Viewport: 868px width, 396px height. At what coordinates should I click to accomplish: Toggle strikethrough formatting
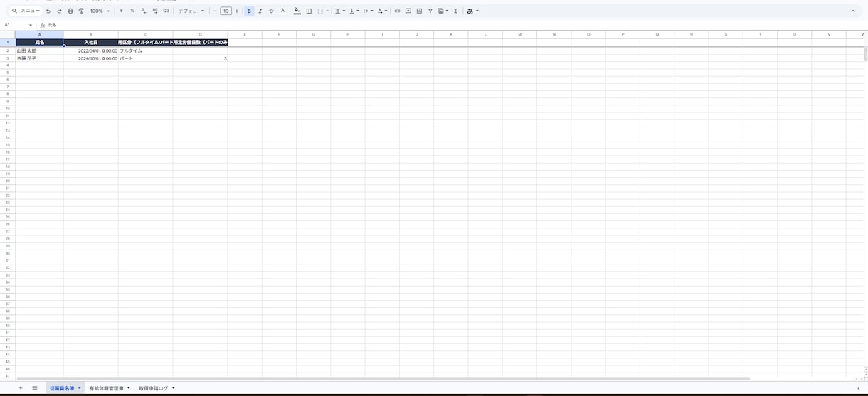coord(271,11)
